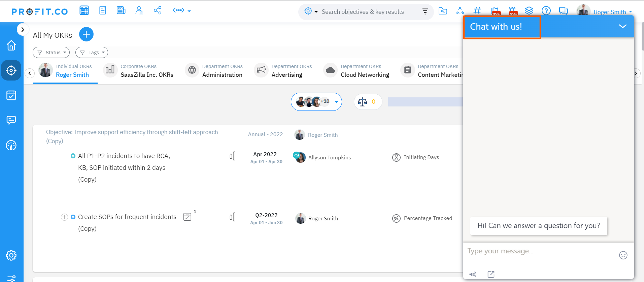Expand the Create SOPs key result
Screen dimensions: 644x282
click(x=64, y=217)
